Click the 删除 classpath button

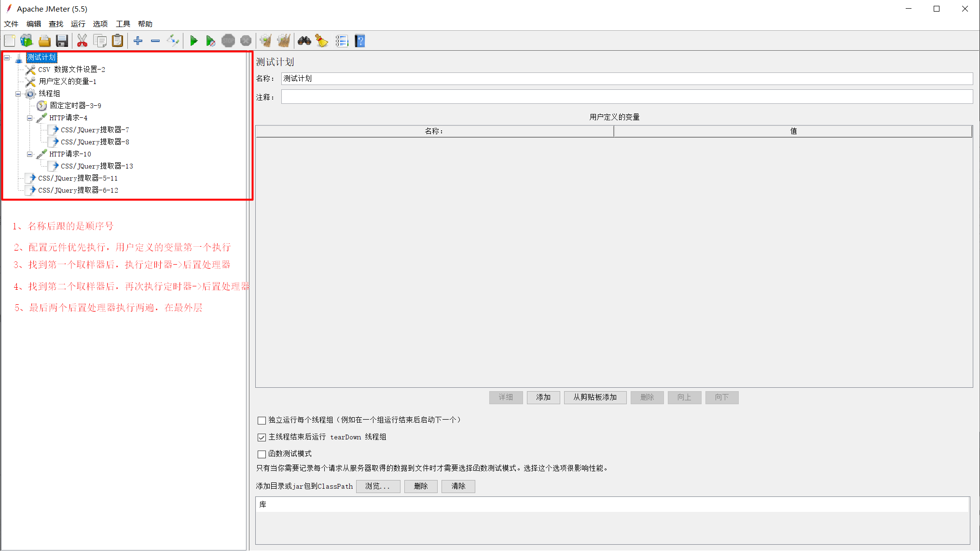(x=421, y=486)
